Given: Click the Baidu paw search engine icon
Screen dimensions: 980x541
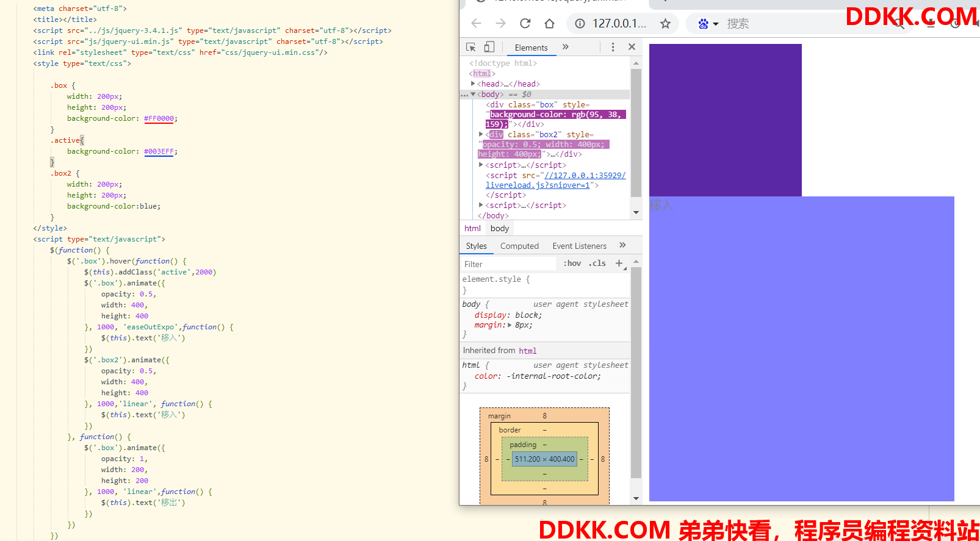Looking at the screenshot, I should point(703,24).
